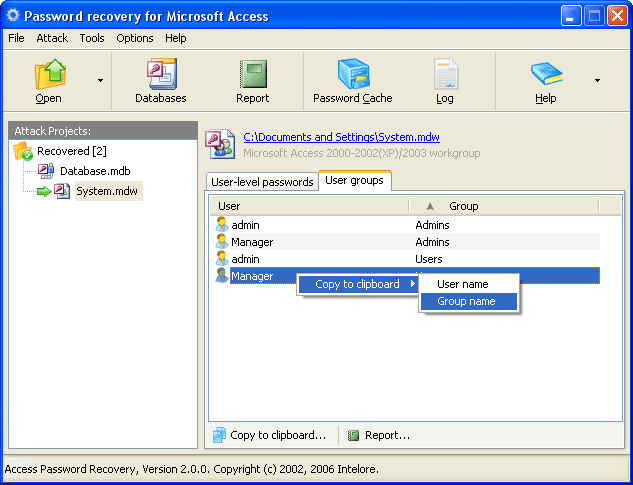Click the Open folder toolbar icon
This screenshot has height=485, width=633.
point(50,75)
